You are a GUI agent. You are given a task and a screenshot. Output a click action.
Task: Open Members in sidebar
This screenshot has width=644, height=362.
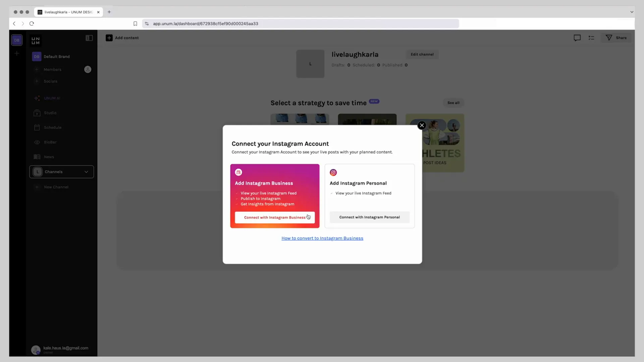[x=52, y=70]
